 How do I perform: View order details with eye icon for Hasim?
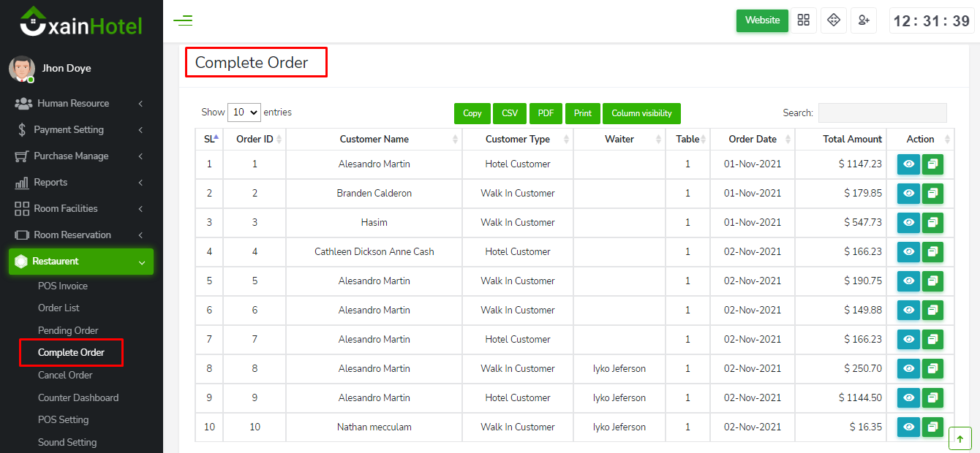click(x=909, y=223)
